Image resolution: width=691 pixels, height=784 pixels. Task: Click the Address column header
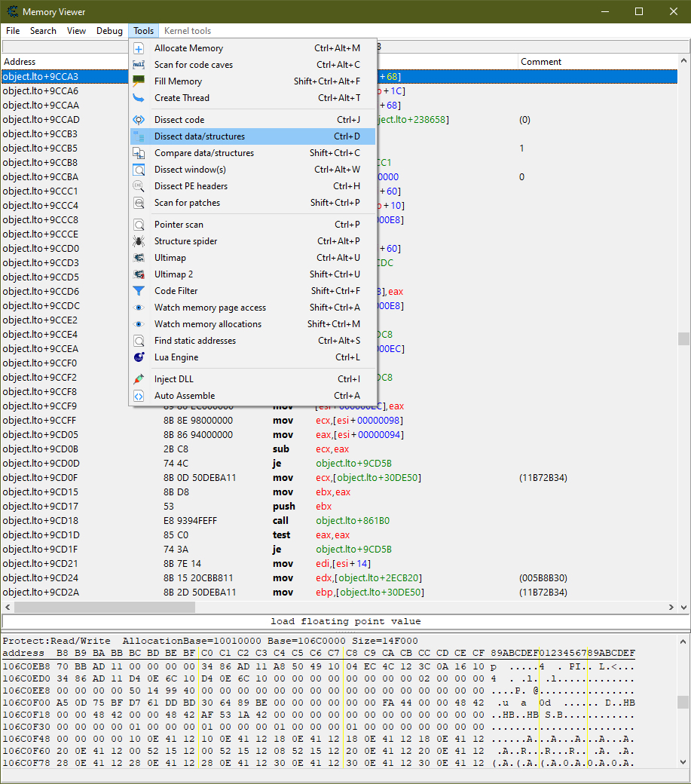(x=20, y=62)
